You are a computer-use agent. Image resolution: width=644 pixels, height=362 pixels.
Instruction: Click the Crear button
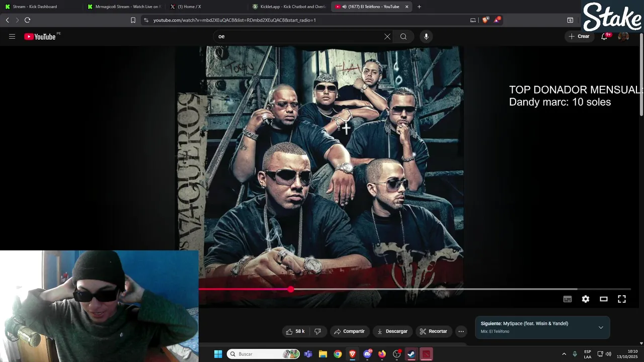click(579, 36)
